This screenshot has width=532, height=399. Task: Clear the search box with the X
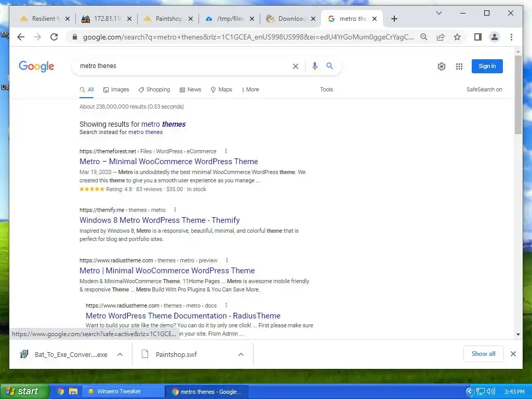pyautogui.click(x=296, y=66)
